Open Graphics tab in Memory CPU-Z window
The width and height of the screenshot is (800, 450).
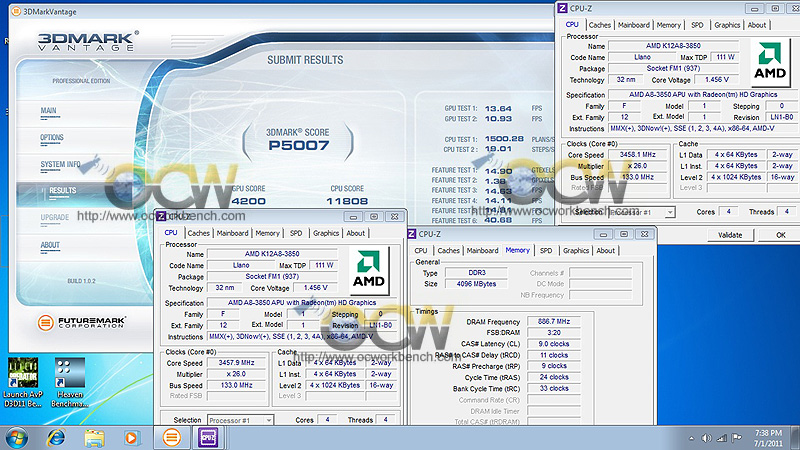click(576, 251)
